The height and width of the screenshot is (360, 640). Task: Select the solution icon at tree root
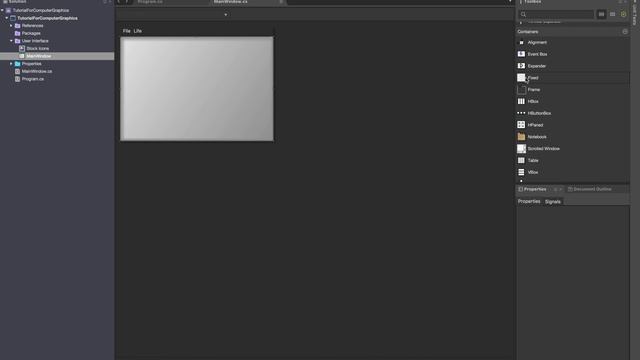pyautogui.click(x=8, y=10)
